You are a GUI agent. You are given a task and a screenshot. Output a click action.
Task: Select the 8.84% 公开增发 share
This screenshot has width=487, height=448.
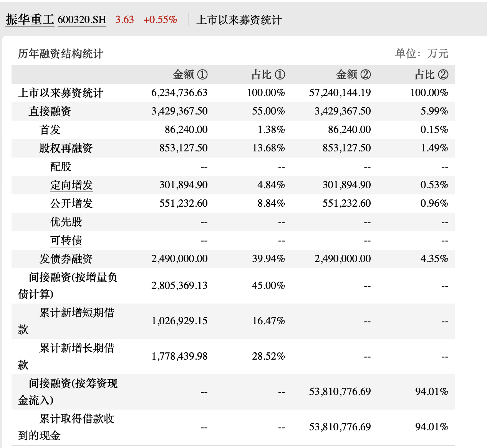(271, 203)
